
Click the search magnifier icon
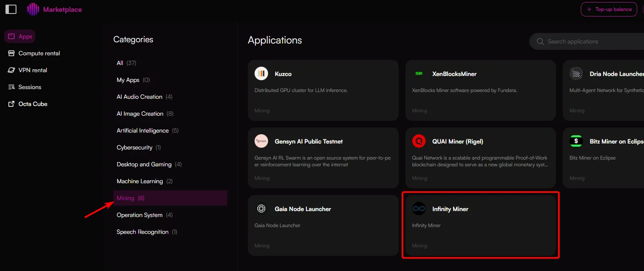540,41
